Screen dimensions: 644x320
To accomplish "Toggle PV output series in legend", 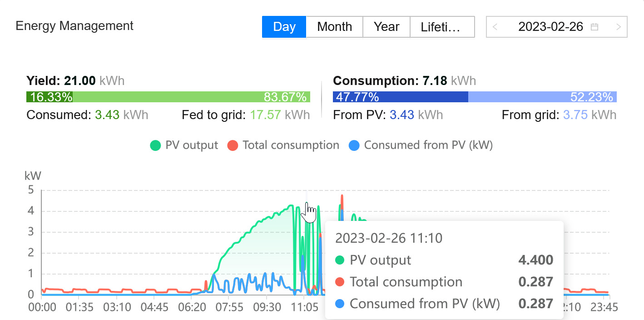I will pyautogui.click(x=191, y=145).
